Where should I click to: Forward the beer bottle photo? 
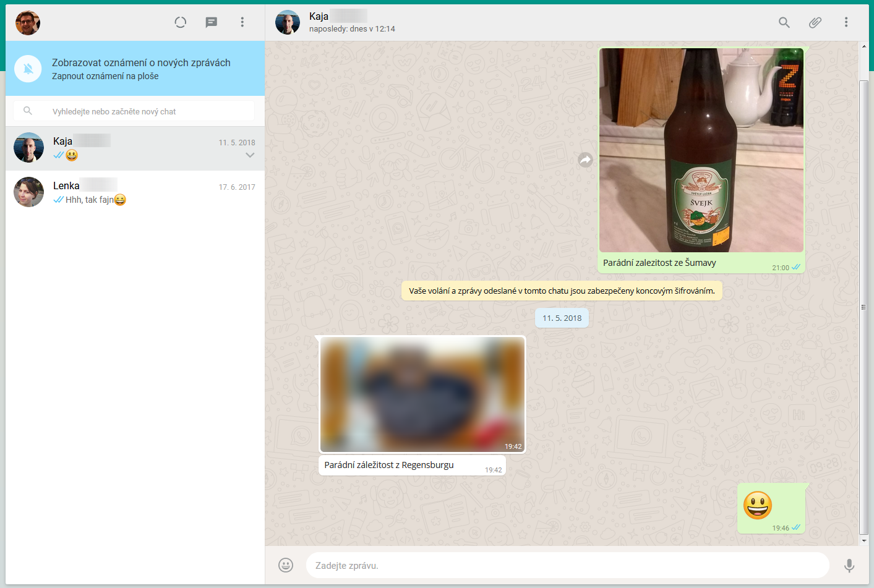click(x=585, y=160)
